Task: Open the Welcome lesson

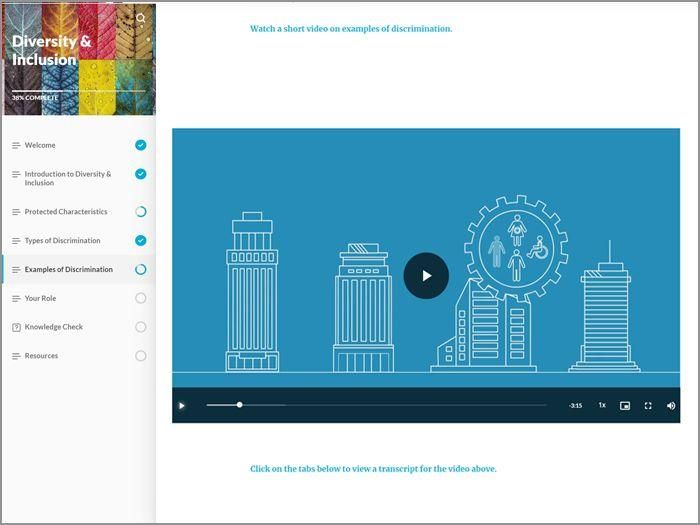Action: (79, 145)
